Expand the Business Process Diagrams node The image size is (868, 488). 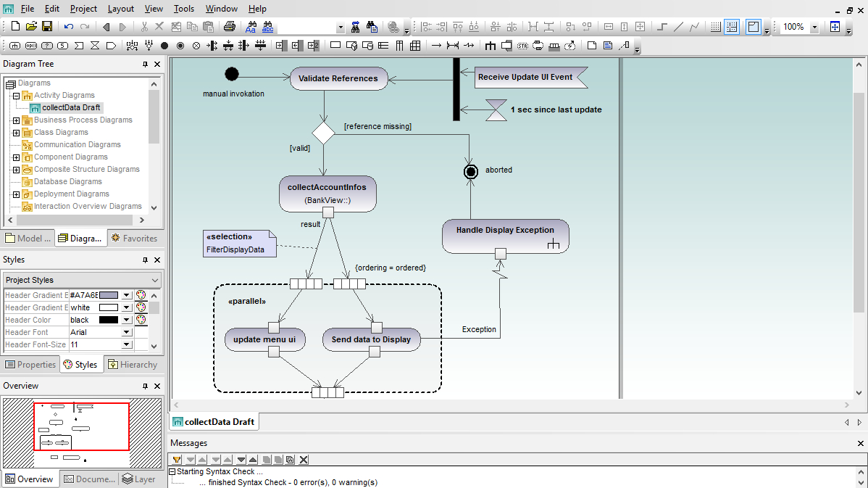pyautogui.click(x=16, y=120)
